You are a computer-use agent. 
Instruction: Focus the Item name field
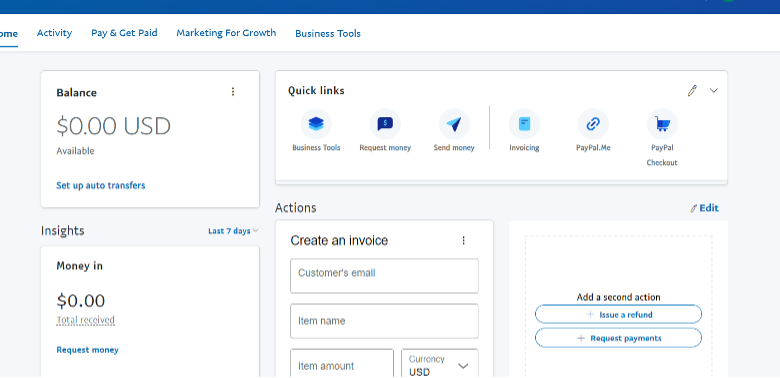click(x=385, y=321)
